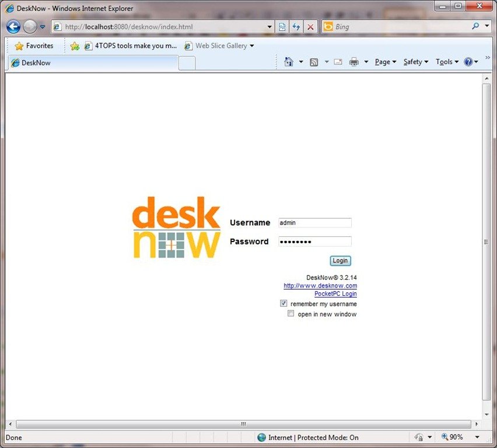Image resolution: width=497 pixels, height=448 pixels.
Task: Click the Bing search magnifier icon
Action: pos(476,26)
